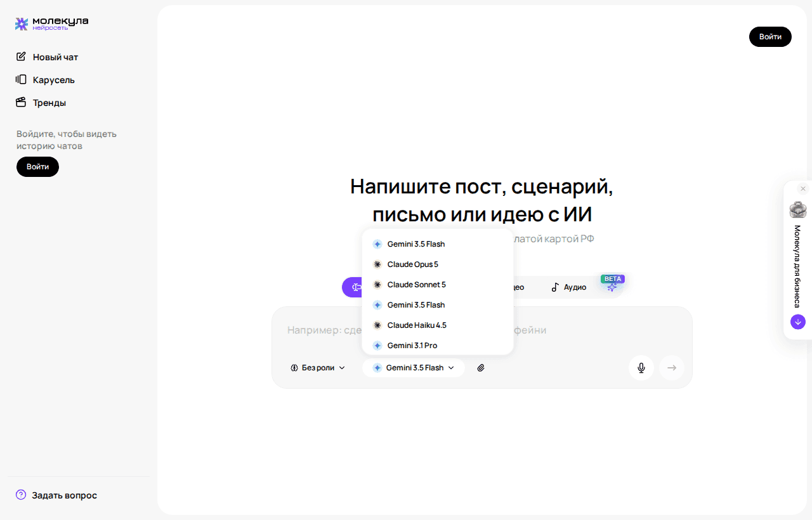
Task: Choose Claude Opus 5 from the model list
Action: pos(438,264)
